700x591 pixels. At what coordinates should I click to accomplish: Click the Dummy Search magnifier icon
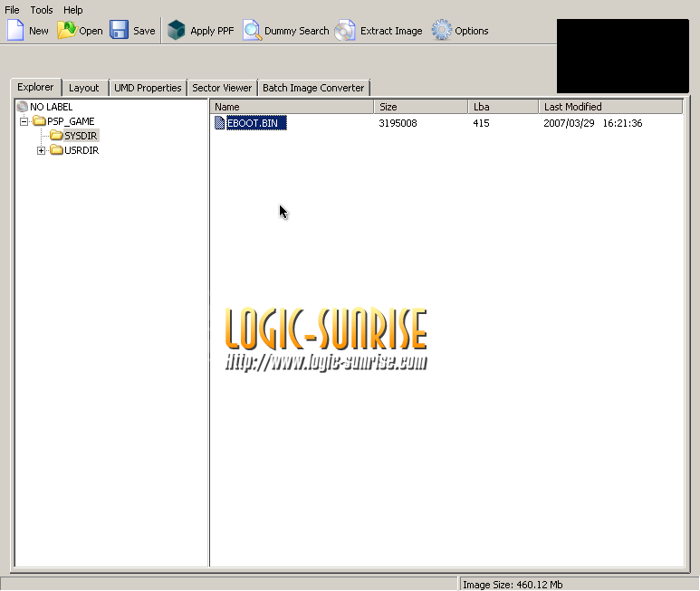[x=253, y=31]
